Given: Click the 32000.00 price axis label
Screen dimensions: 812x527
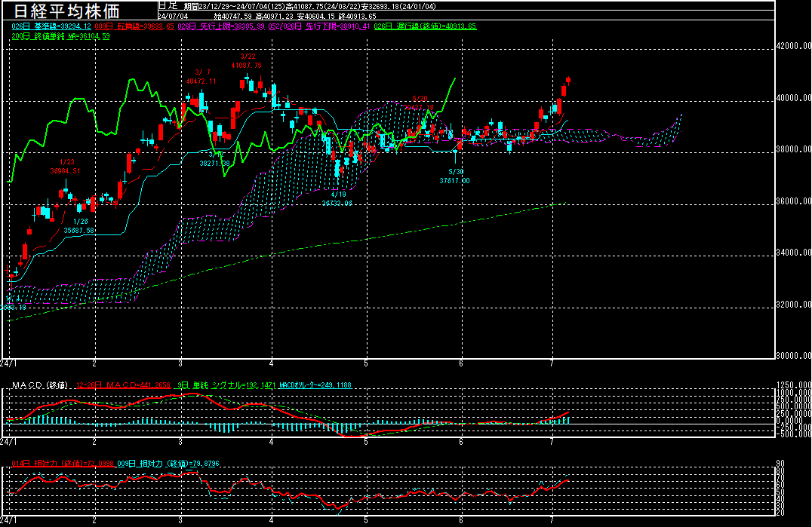Looking at the screenshot, I should 793,304.
